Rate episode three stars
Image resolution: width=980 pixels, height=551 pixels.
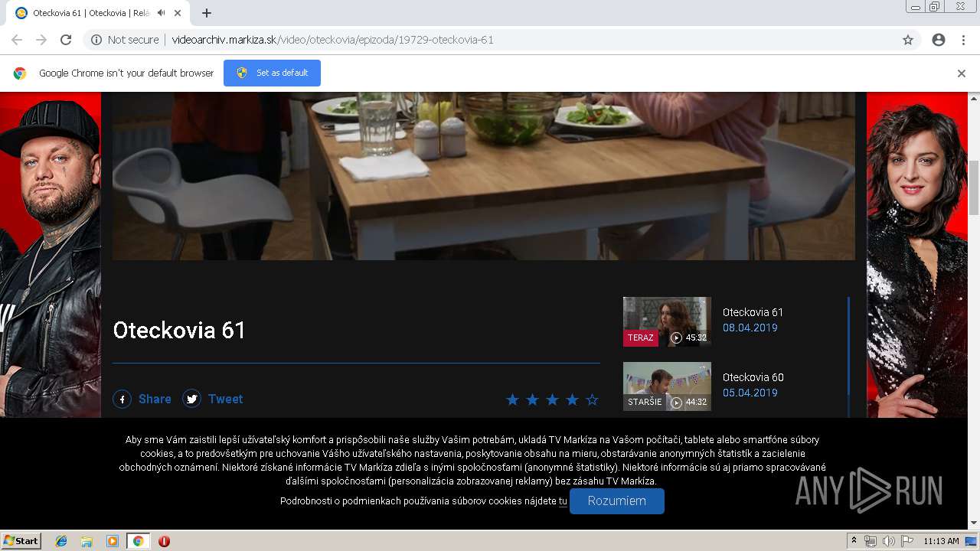552,399
